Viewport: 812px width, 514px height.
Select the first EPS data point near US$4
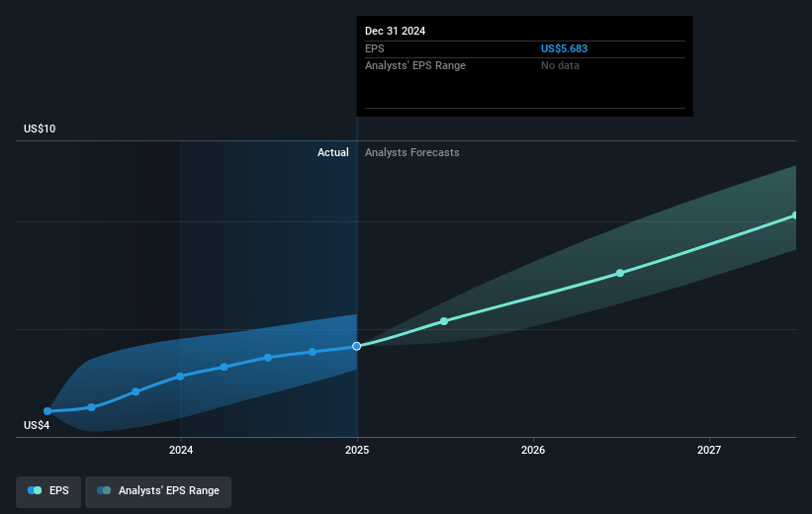[x=47, y=411]
